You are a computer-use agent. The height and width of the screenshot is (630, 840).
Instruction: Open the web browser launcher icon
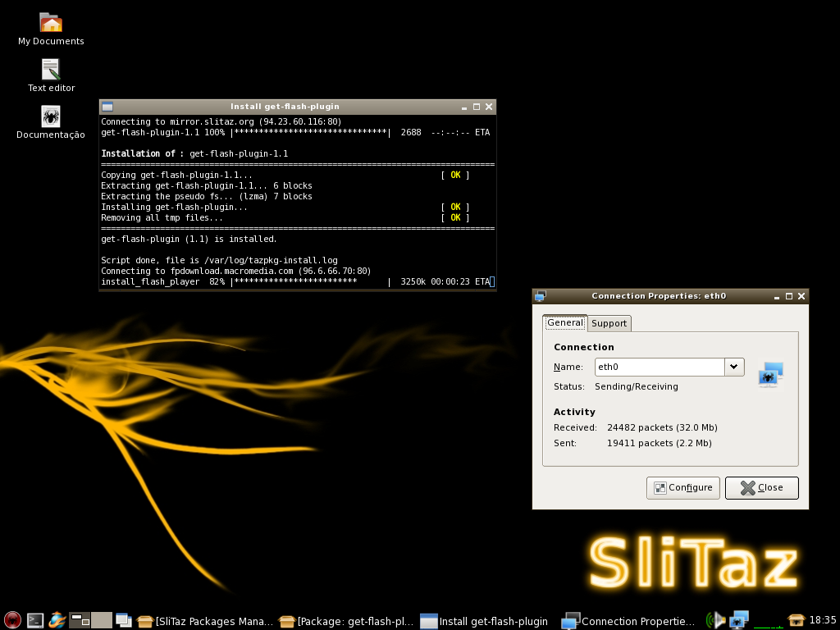(x=57, y=620)
